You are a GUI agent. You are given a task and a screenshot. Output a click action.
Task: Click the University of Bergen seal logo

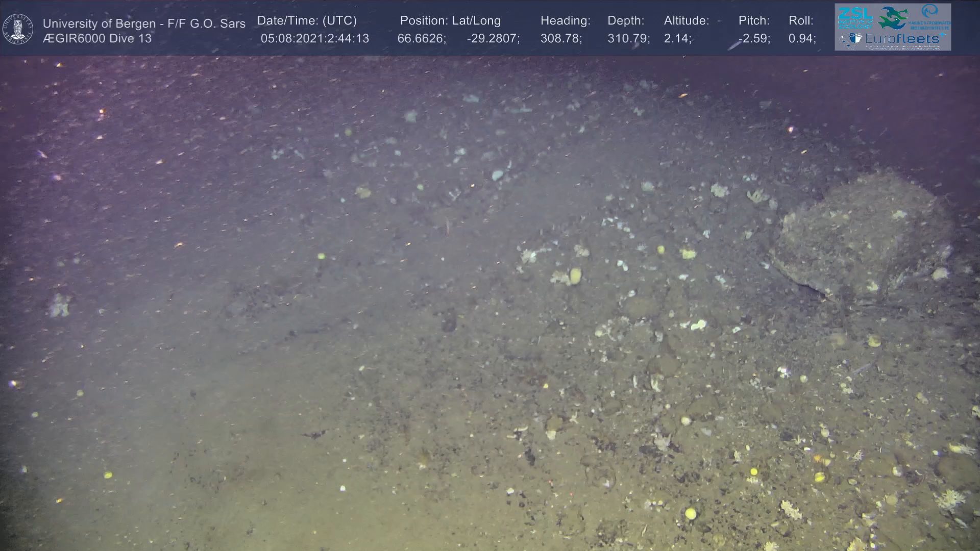pyautogui.click(x=18, y=29)
